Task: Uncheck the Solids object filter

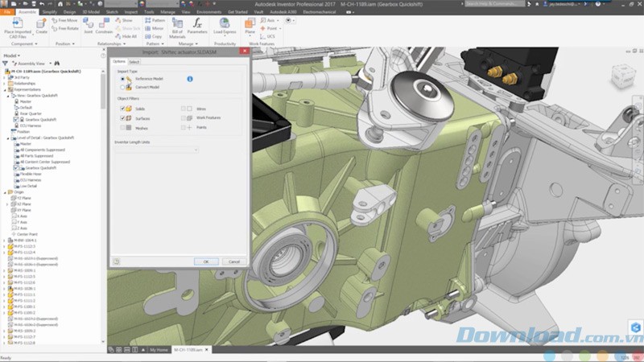Action: click(x=122, y=108)
